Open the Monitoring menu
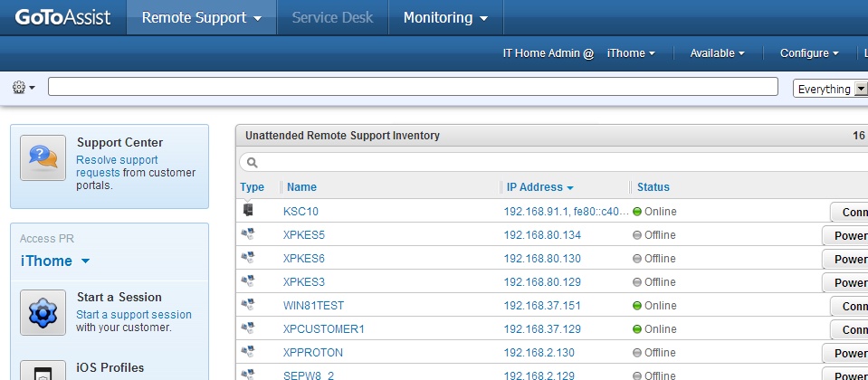Viewport: 868px width, 380px height. [445, 18]
